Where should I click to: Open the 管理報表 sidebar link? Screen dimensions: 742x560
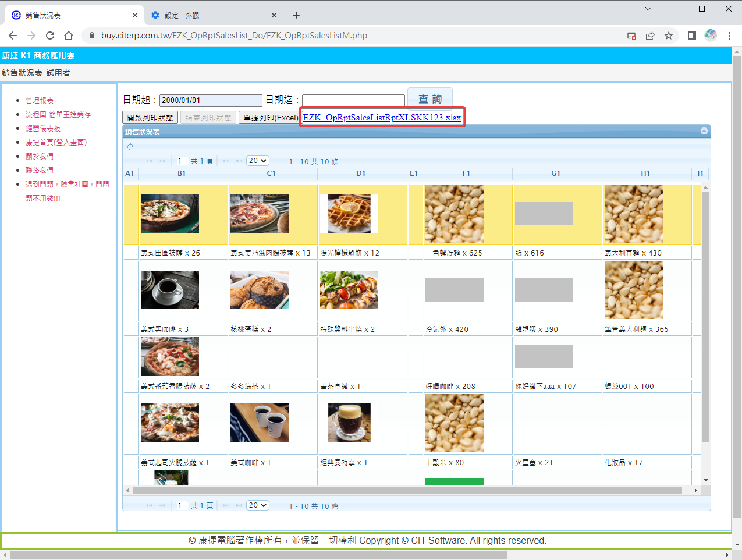[40, 101]
